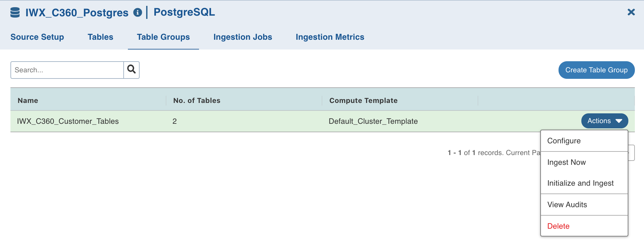
Task: Select the Table Groups tab
Action: (163, 37)
